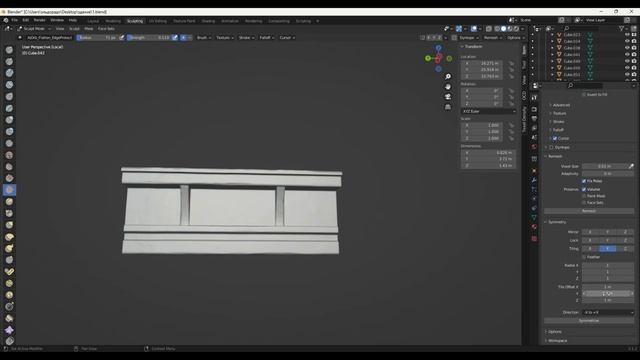Click the X-ray toggle icon in header

[x=489, y=29]
